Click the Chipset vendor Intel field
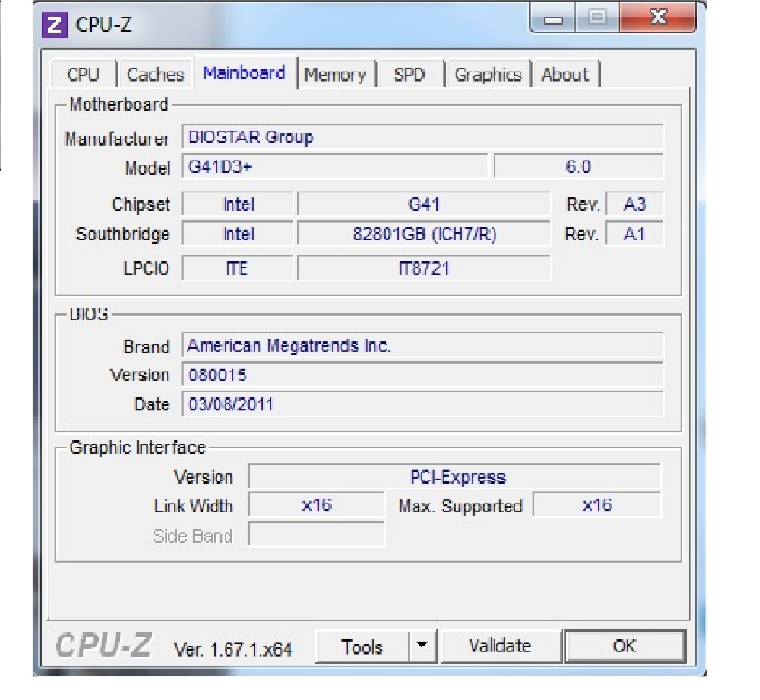This screenshot has width=760, height=700. [x=237, y=204]
